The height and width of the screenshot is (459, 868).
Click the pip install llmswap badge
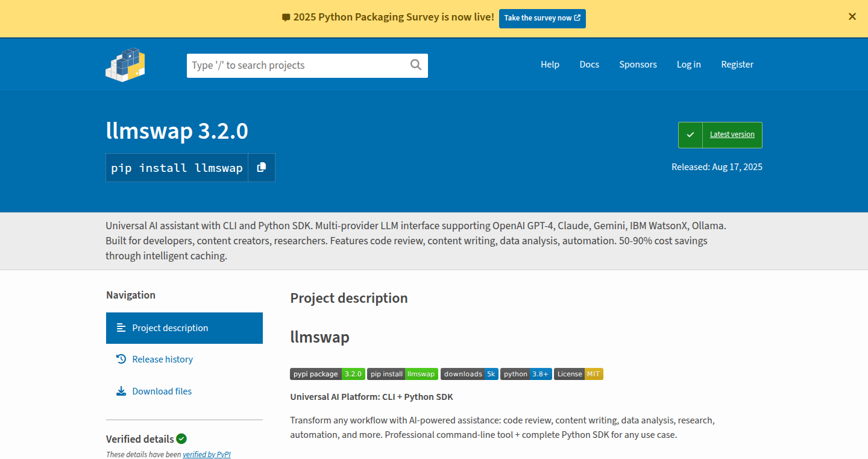403,374
